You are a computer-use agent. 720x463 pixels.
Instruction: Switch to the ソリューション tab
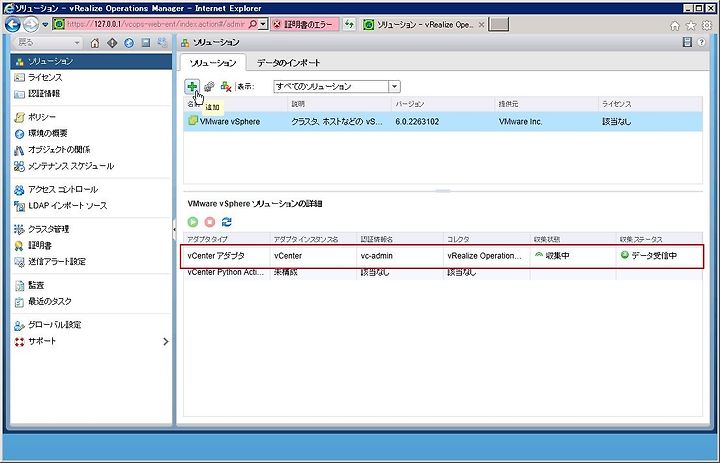(x=213, y=63)
